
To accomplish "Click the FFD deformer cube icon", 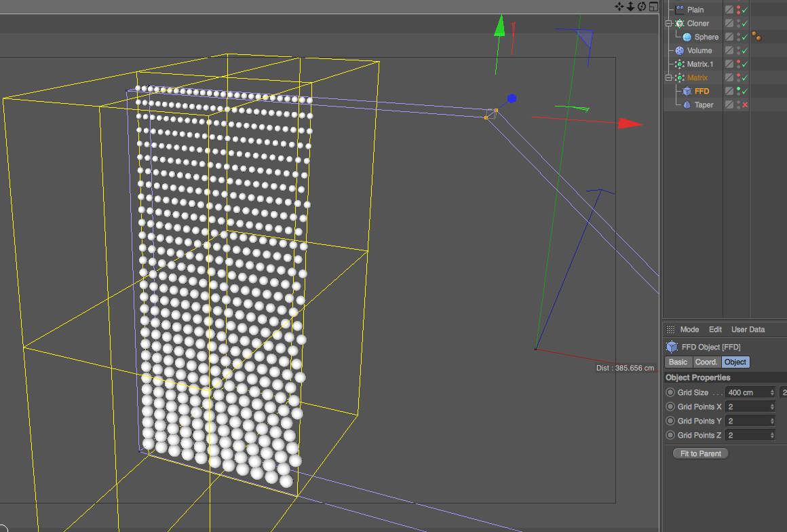I will 687,90.
